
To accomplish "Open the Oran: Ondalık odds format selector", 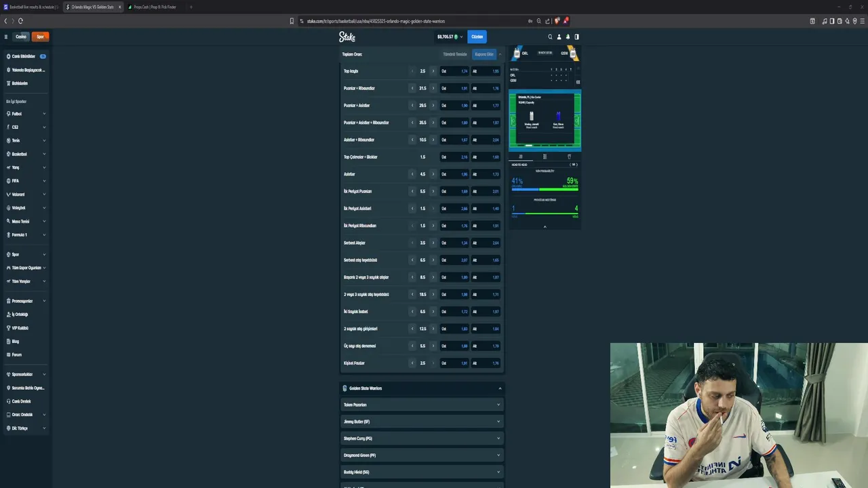I will (x=26, y=415).
